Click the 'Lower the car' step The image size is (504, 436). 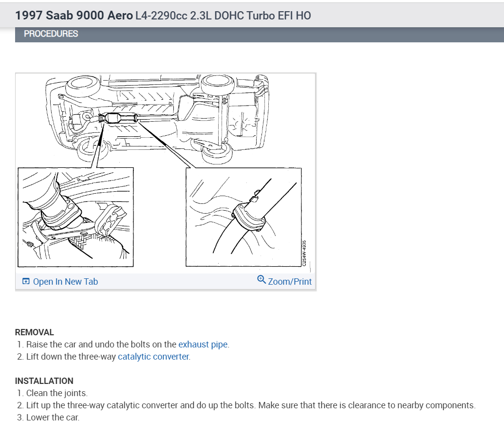53,418
